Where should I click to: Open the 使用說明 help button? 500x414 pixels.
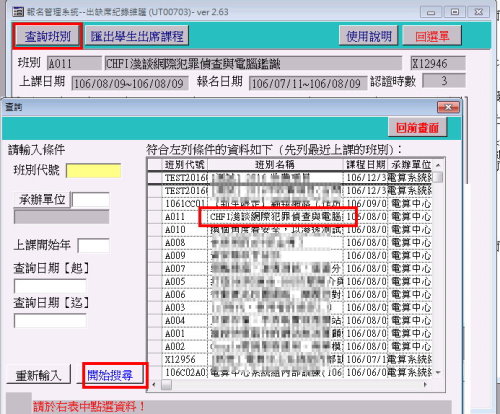pyautogui.click(x=368, y=36)
